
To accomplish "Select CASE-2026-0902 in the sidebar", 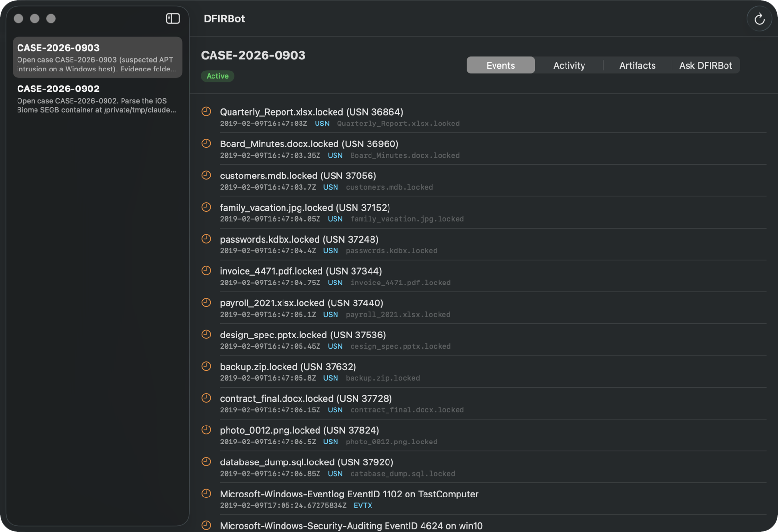I will tap(97, 99).
